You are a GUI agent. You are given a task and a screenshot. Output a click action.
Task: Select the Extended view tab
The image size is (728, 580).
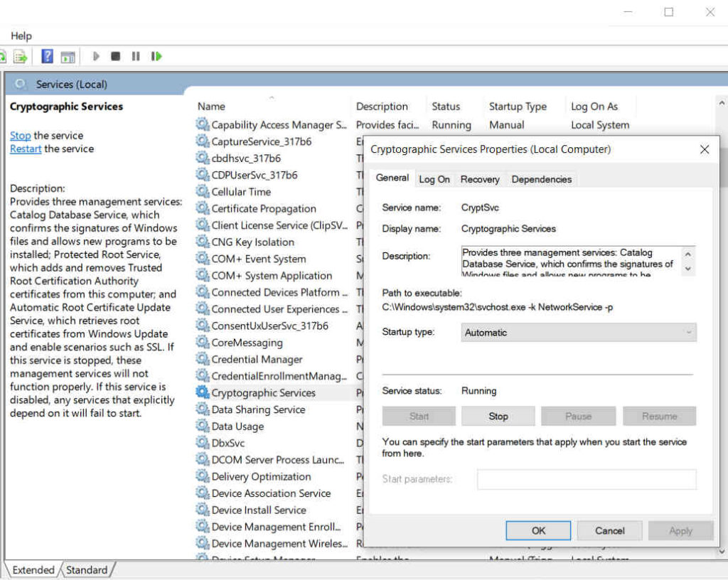pos(33,570)
